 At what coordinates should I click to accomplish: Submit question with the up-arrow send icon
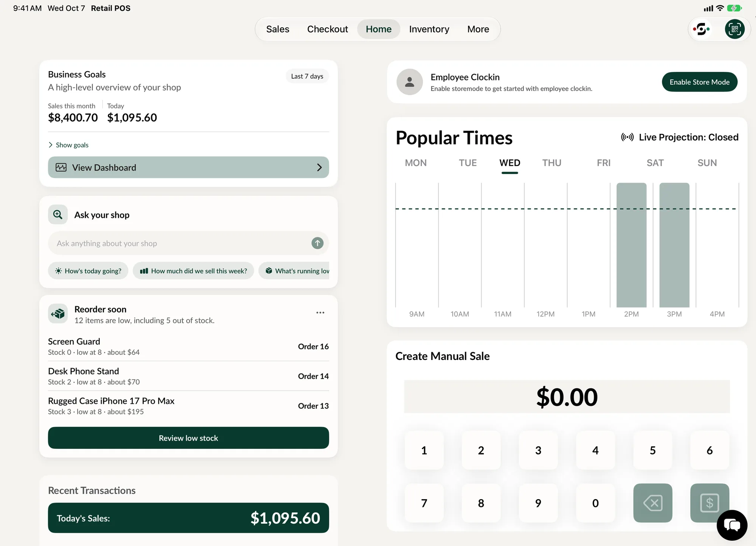tap(318, 243)
